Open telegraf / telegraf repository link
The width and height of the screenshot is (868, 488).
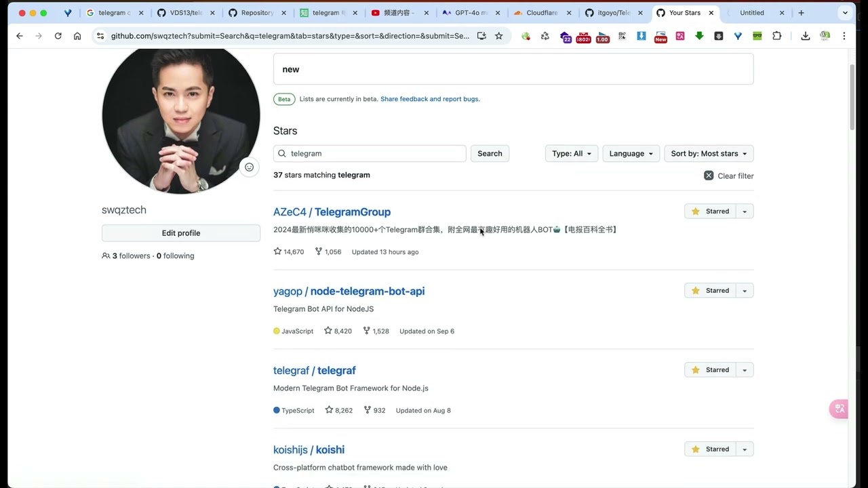pyautogui.click(x=314, y=371)
